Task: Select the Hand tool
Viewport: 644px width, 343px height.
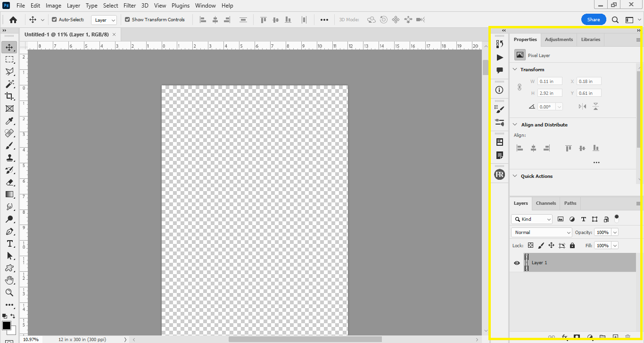Action: coord(9,280)
